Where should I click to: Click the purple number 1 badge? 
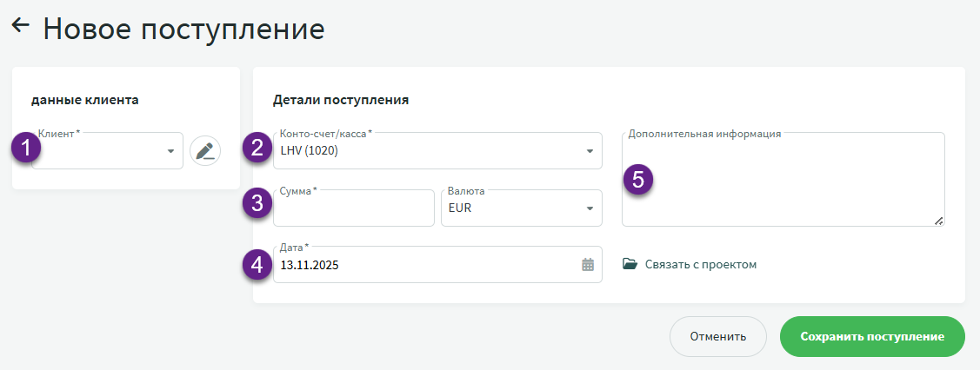27,148
